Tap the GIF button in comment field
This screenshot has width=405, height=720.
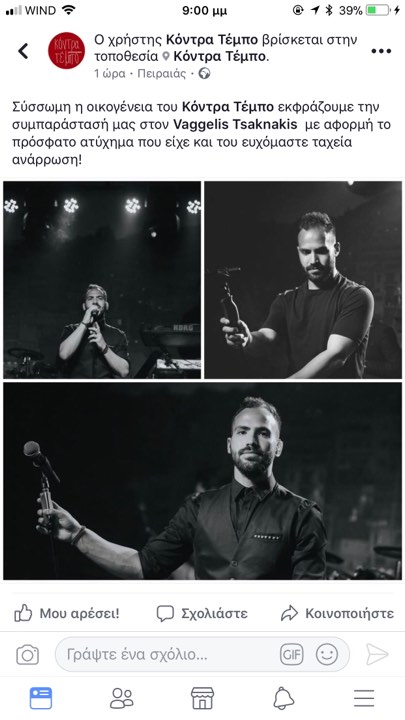click(x=292, y=654)
